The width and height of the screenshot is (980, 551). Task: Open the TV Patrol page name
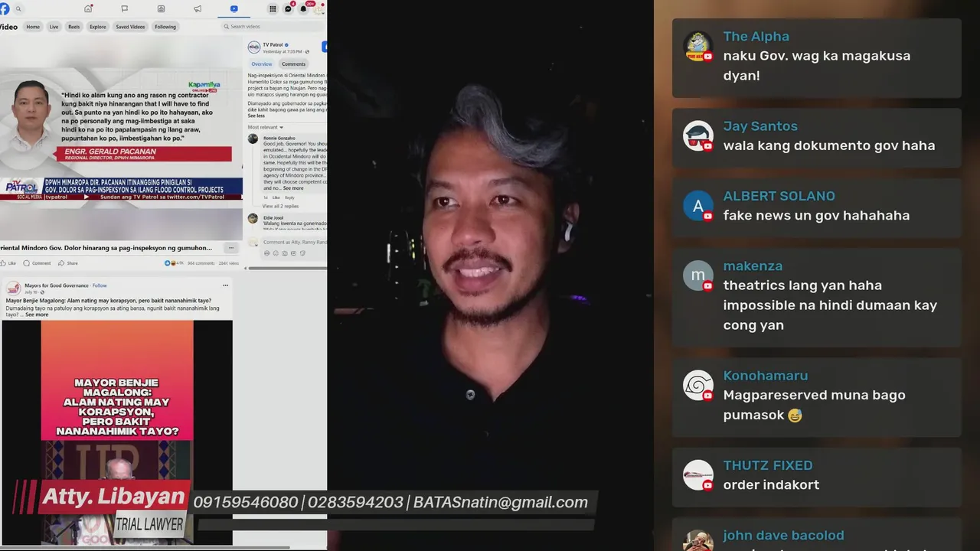pyautogui.click(x=273, y=44)
